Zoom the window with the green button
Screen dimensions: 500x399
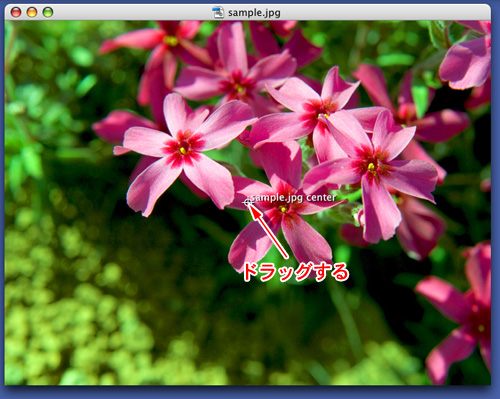click(48, 12)
